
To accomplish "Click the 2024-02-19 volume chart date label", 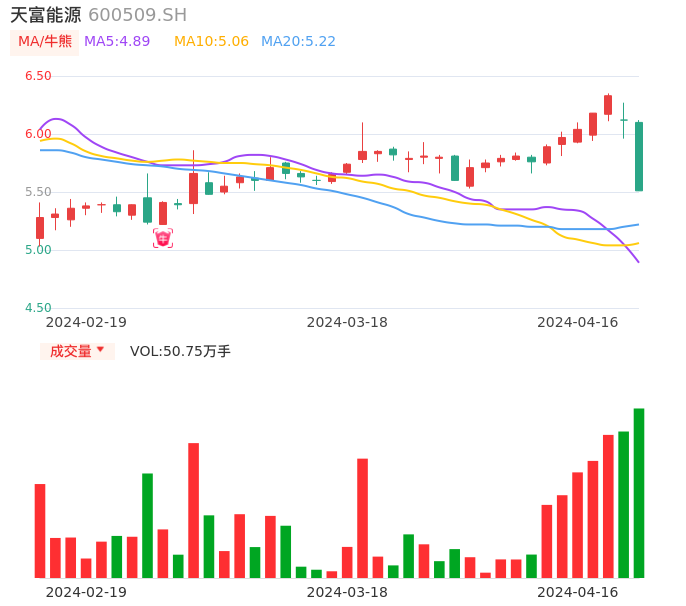I will (86, 592).
